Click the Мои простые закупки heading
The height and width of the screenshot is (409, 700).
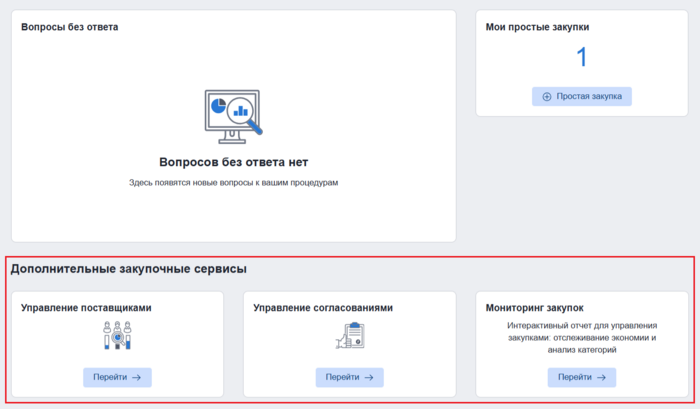[x=538, y=27]
